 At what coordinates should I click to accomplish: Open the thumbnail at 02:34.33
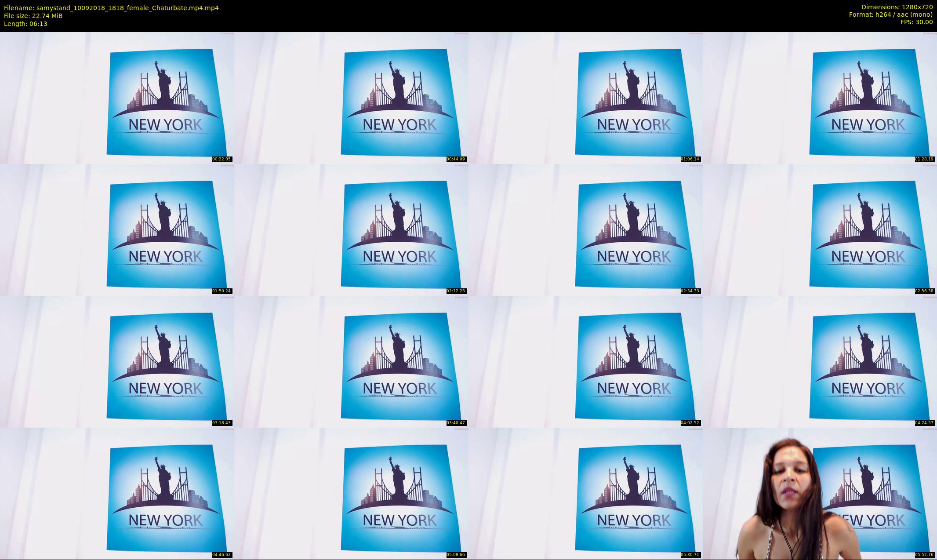(585, 229)
